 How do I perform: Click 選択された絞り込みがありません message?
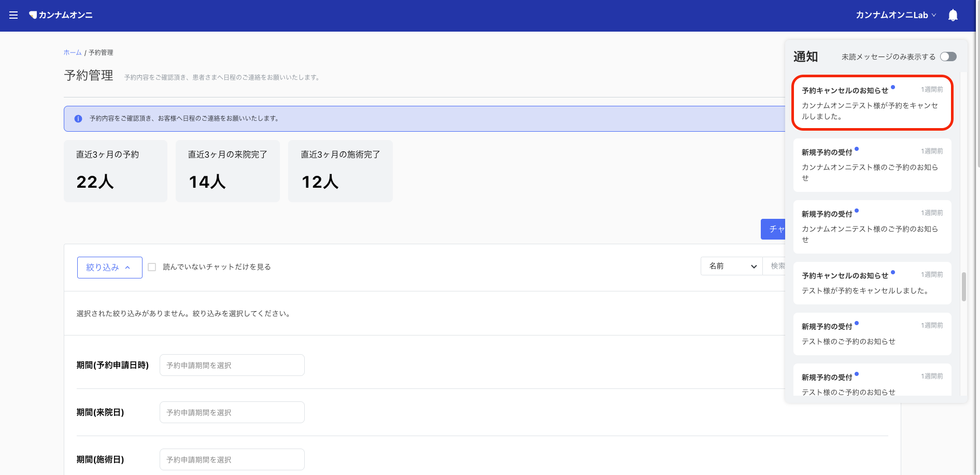pos(184,313)
